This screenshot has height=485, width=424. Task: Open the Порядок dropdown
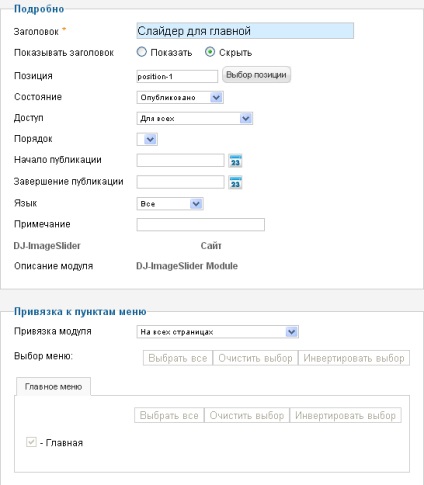pyautogui.click(x=147, y=139)
